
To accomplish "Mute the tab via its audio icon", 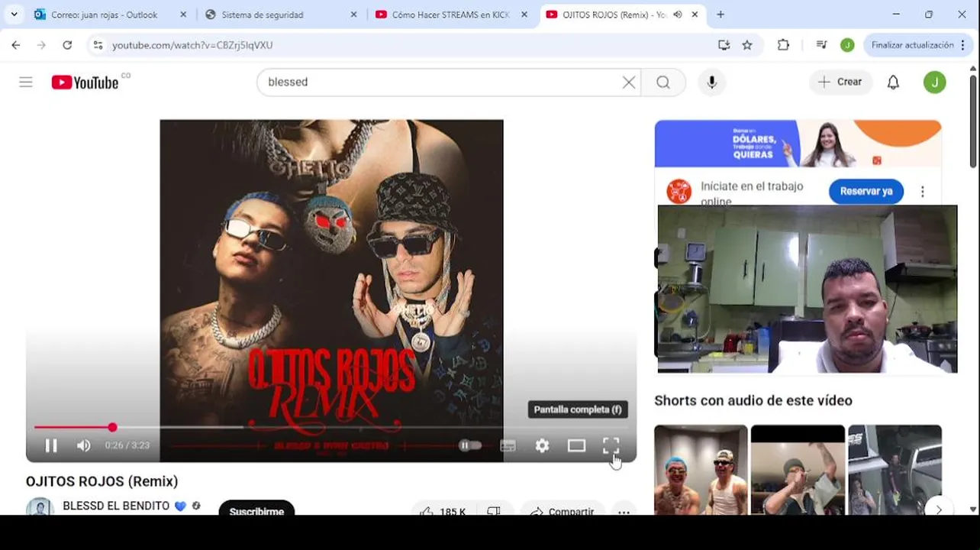I will [x=677, y=15].
